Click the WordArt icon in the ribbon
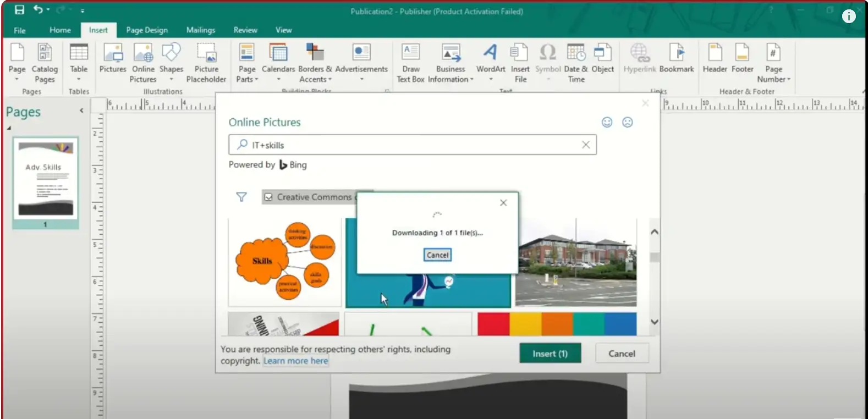 pos(490,53)
